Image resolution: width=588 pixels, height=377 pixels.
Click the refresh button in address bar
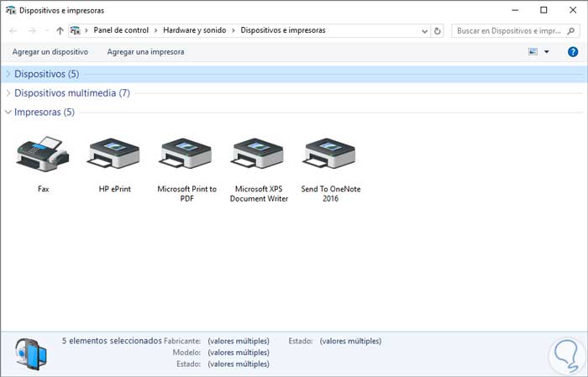[438, 31]
